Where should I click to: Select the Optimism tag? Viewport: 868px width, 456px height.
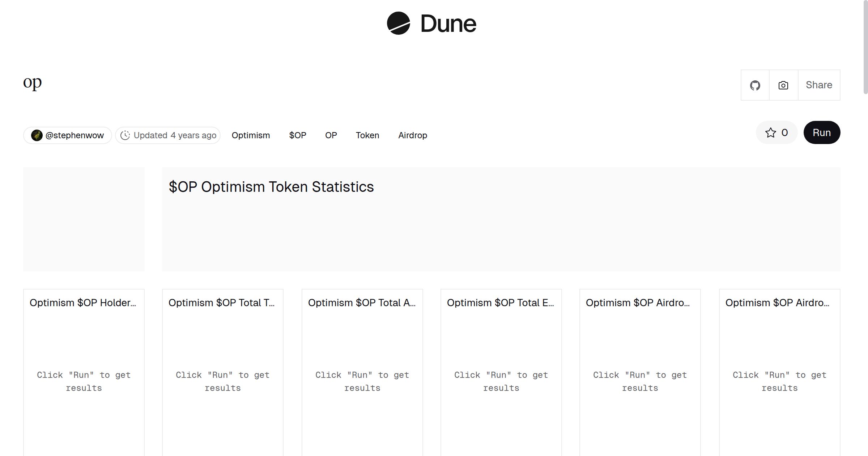click(x=251, y=135)
